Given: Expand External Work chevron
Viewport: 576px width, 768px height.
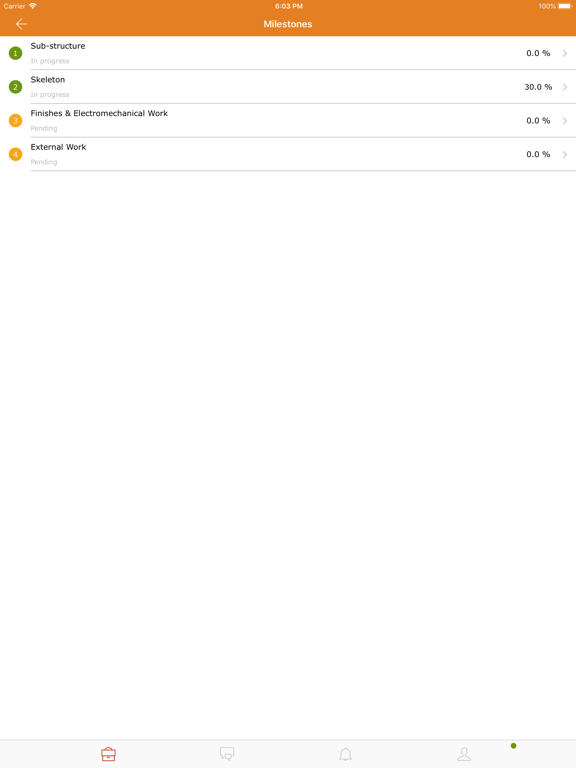Looking at the screenshot, I should click(565, 154).
